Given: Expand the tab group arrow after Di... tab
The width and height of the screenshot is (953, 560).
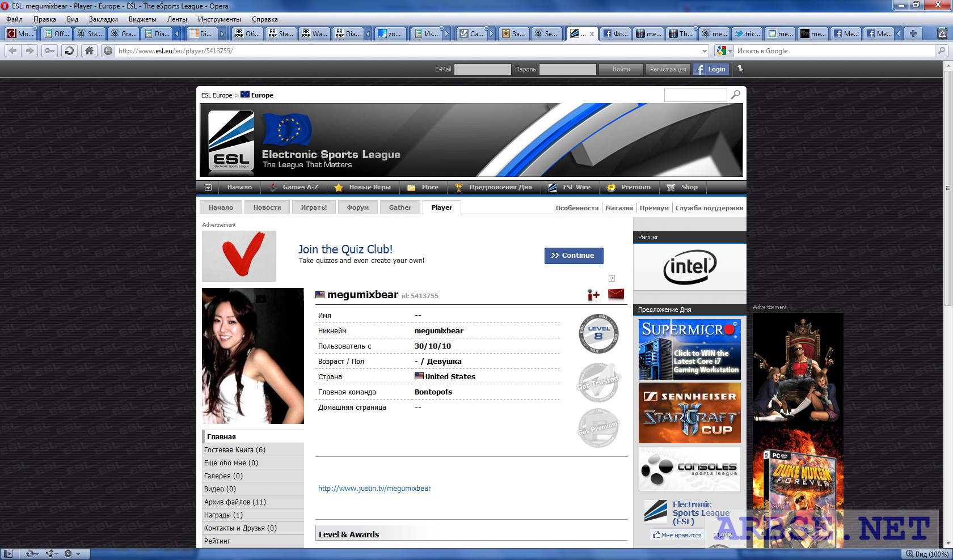Looking at the screenshot, I should click(x=222, y=33).
